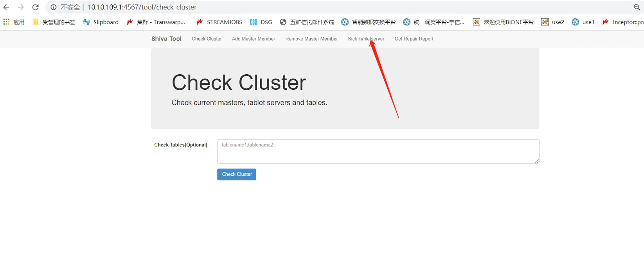Open the use1 bookmark

[583, 22]
